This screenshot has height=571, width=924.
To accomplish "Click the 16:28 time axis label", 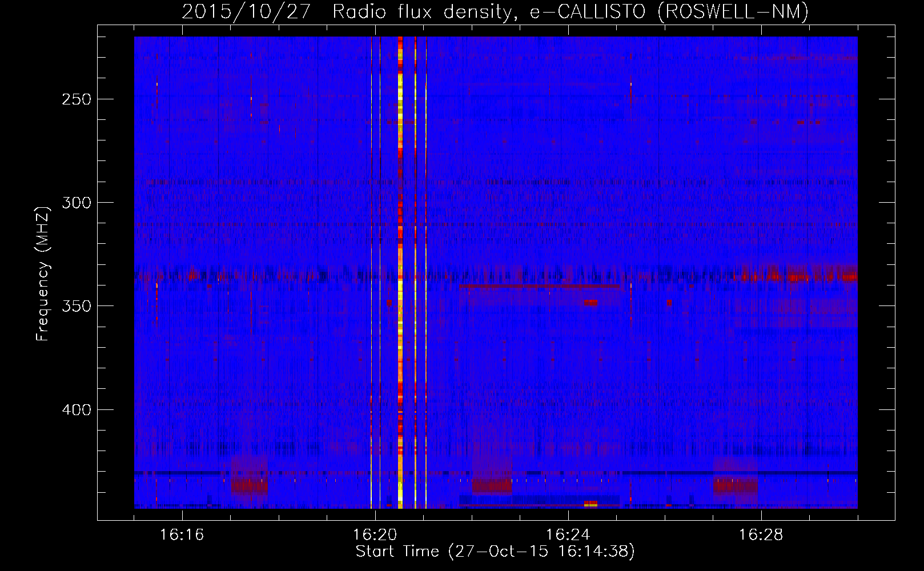I will 761,535.
